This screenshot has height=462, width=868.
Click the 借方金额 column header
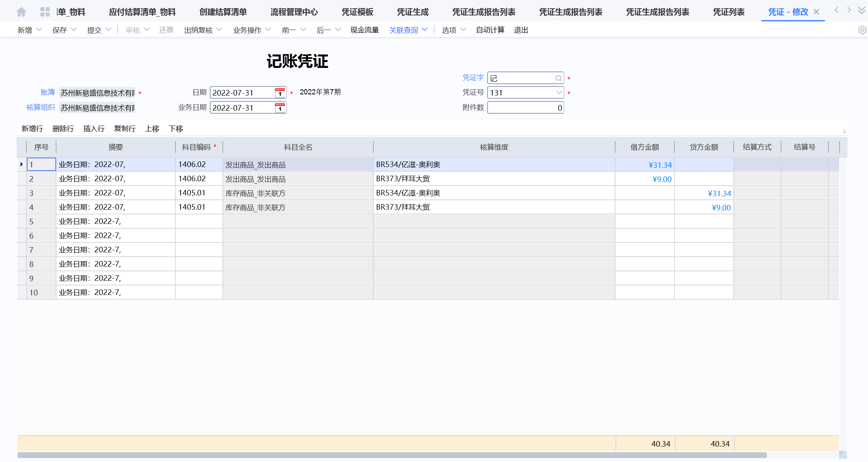click(645, 147)
